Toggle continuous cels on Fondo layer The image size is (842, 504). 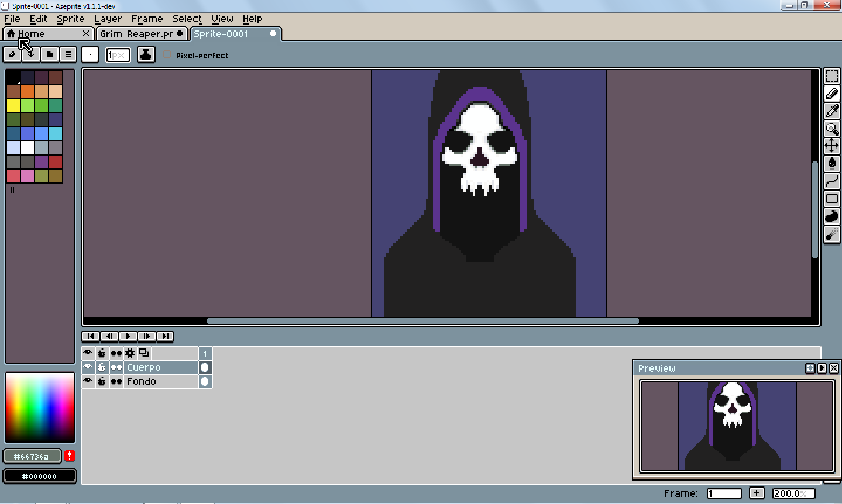click(116, 381)
